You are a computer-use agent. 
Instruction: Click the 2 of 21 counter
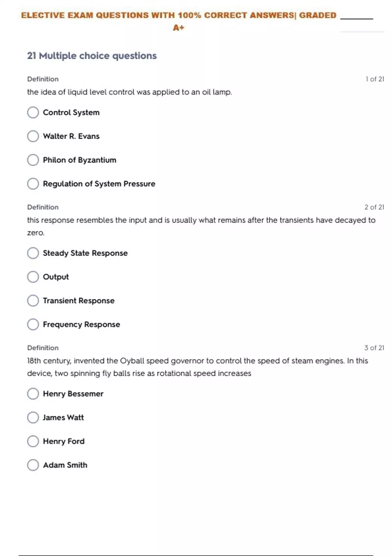(x=374, y=207)
